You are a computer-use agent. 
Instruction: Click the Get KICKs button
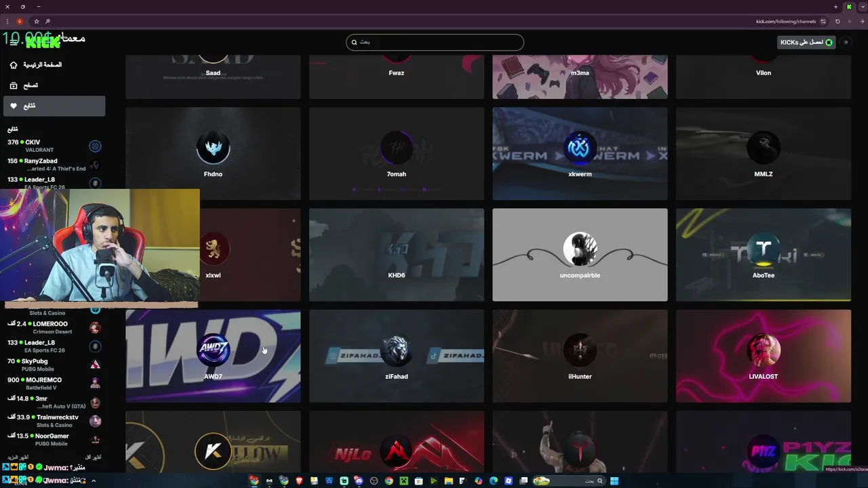[x=806, y=42]
